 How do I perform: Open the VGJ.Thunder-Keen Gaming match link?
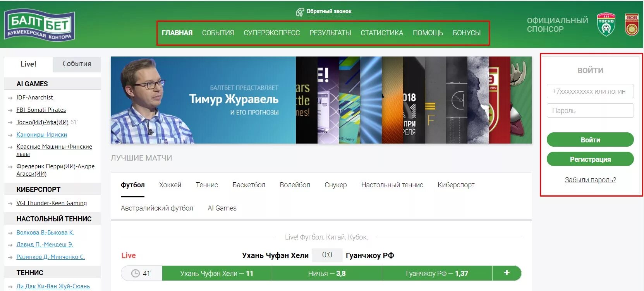click(x=52, y=203)
